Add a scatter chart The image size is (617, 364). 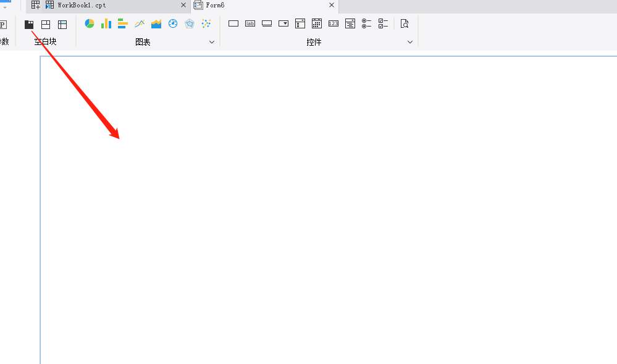pos(206,23)
